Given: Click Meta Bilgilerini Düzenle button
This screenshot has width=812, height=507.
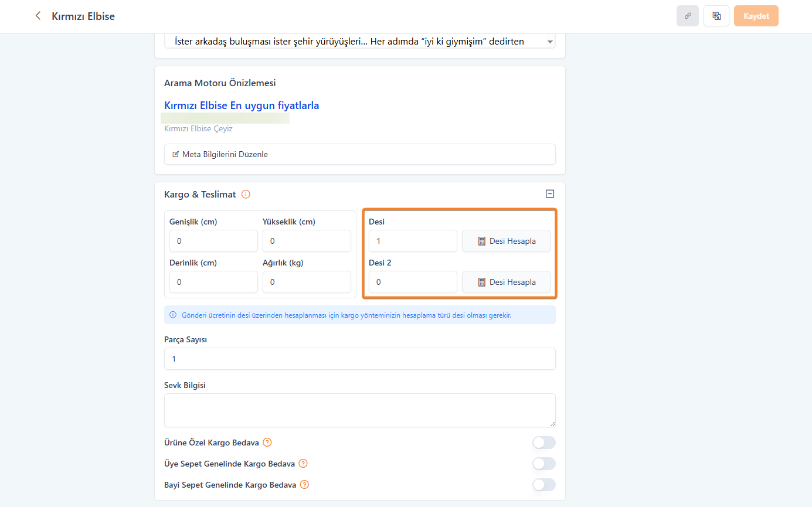Looking at the screenshot, I should coord(359,154).
